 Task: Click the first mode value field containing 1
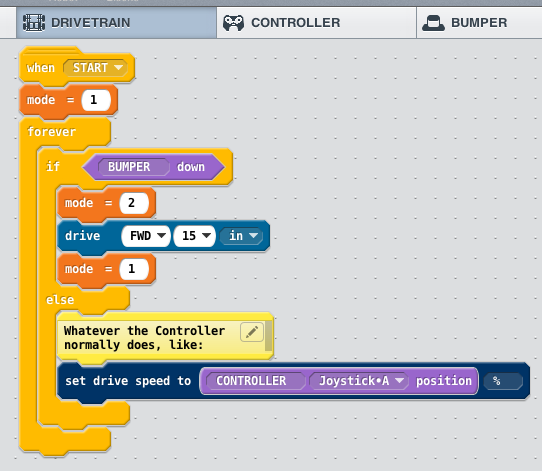(96, 100)
